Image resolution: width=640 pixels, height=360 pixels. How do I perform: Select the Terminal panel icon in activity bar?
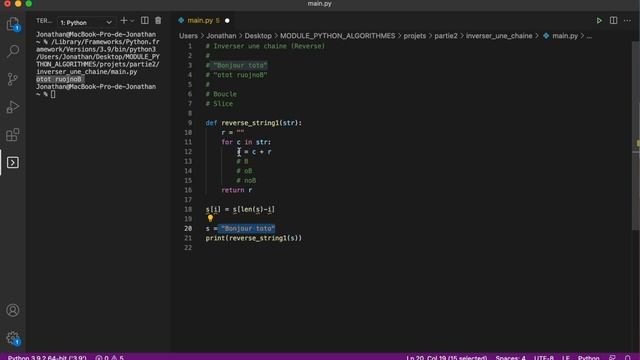tap(13, 162)
